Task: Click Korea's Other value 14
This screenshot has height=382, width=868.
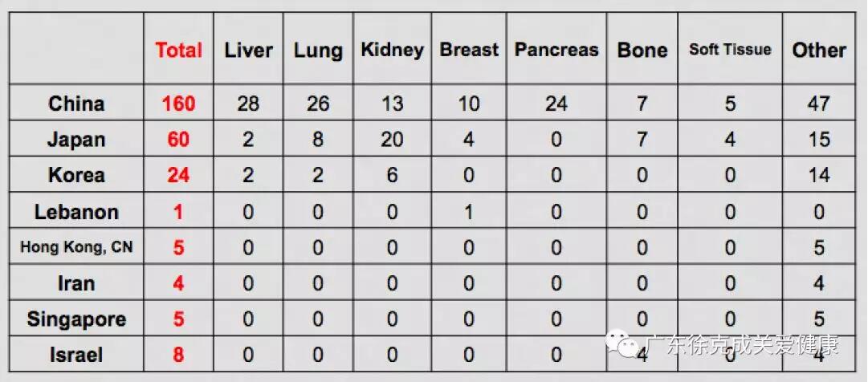Action: pyautogui.click(x=819, y=175)
